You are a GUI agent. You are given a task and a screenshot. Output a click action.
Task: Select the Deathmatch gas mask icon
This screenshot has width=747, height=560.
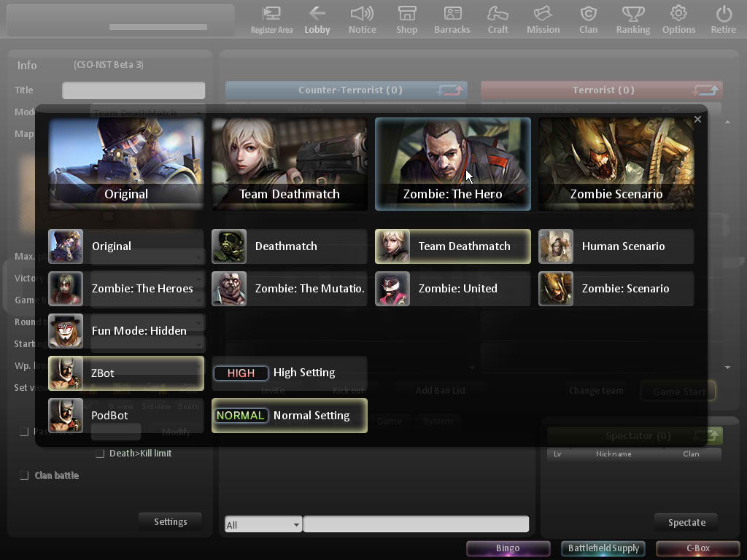[229, 246]
